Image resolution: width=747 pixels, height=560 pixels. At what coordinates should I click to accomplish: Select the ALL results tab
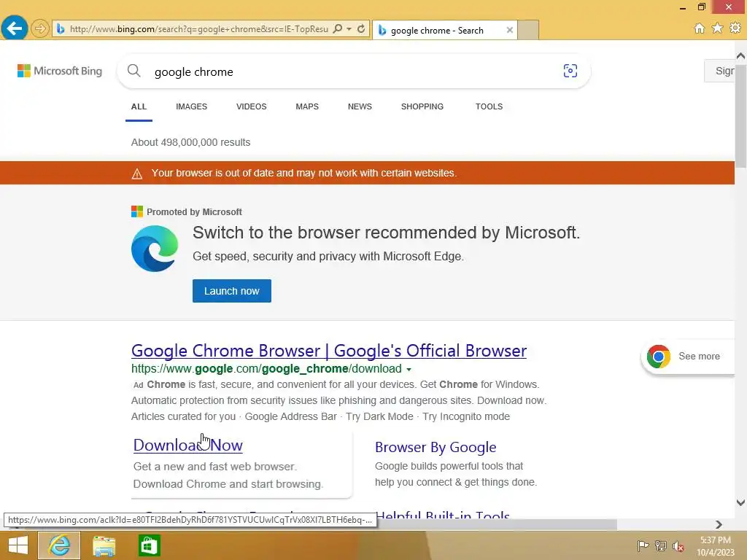[139, 106]
